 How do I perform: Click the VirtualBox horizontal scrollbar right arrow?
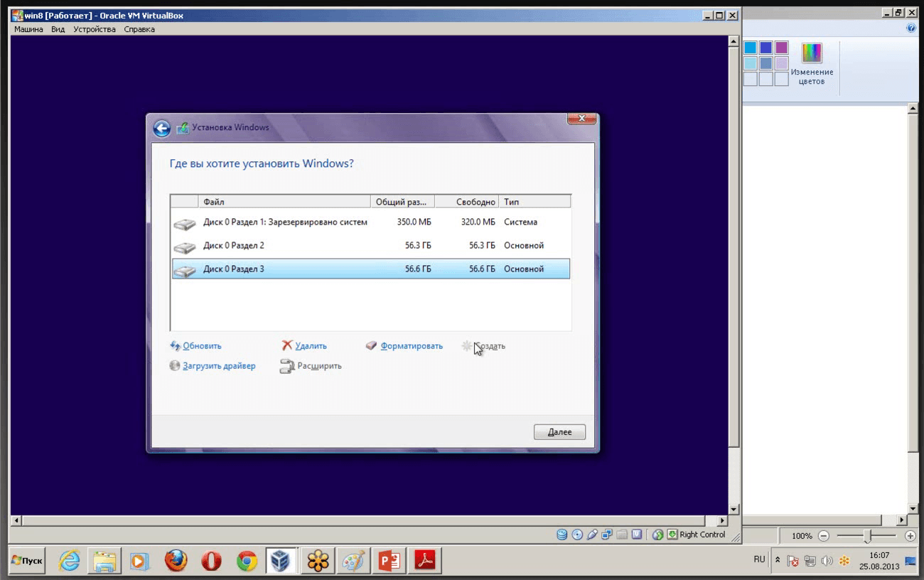click(722, 521)
